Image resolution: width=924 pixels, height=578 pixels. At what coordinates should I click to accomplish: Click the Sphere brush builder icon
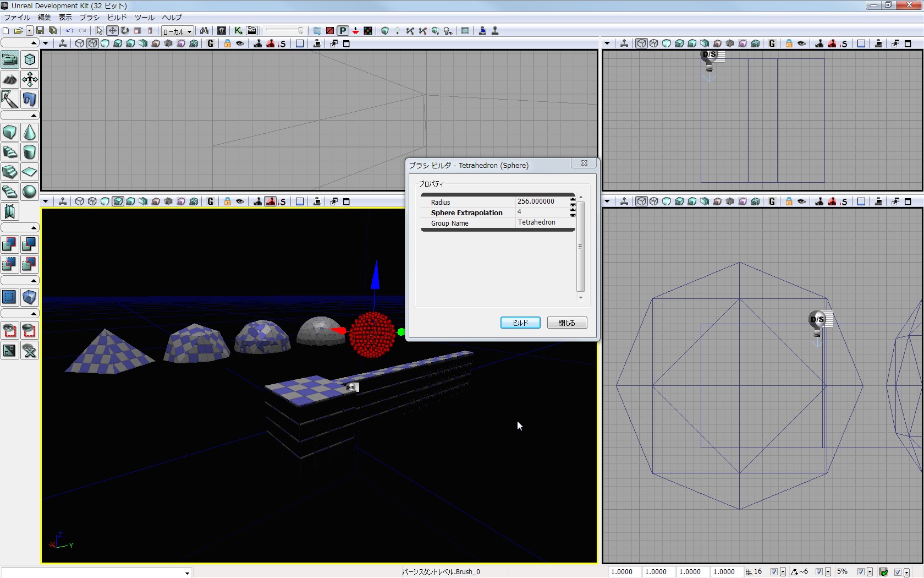tap(30, 192)
